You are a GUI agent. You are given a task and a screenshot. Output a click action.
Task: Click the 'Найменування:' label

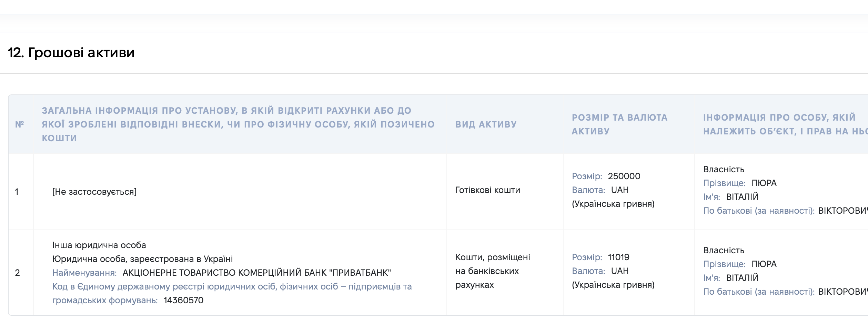click(x=84, y=273)
